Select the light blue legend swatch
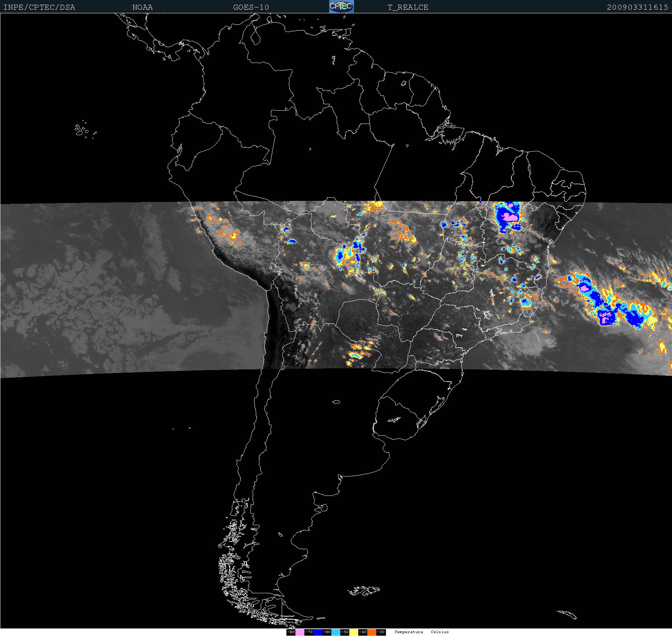Image resolution: width=672 pixels, height=636 pixels. (x=336, y=632)
